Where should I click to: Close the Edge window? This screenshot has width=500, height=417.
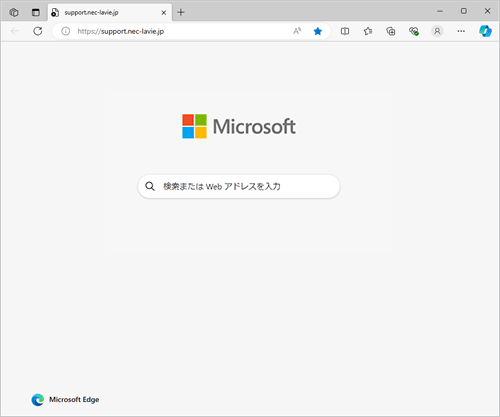[x=487, y=11]
